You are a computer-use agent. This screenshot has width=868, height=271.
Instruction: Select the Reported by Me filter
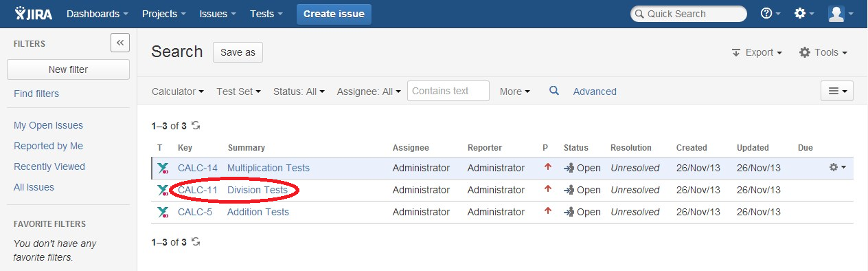coord(48,146)
